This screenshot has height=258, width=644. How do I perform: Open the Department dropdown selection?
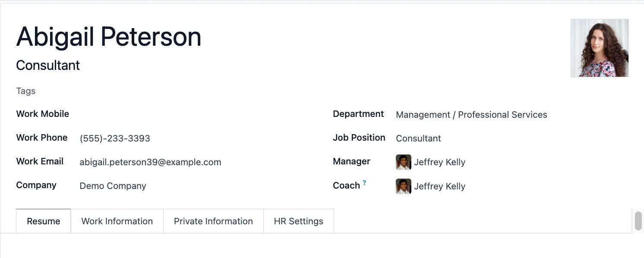pyautogui.click(x=512, y=115)
